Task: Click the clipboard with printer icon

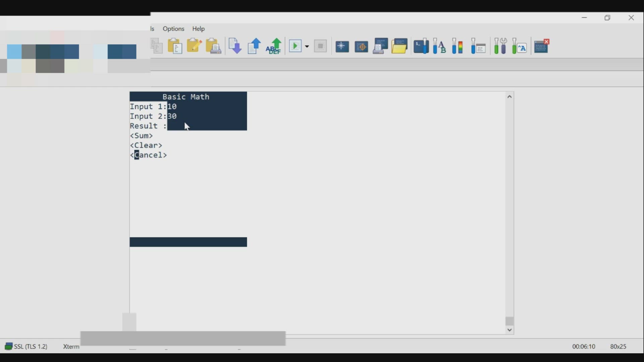Action: [213, 46]
